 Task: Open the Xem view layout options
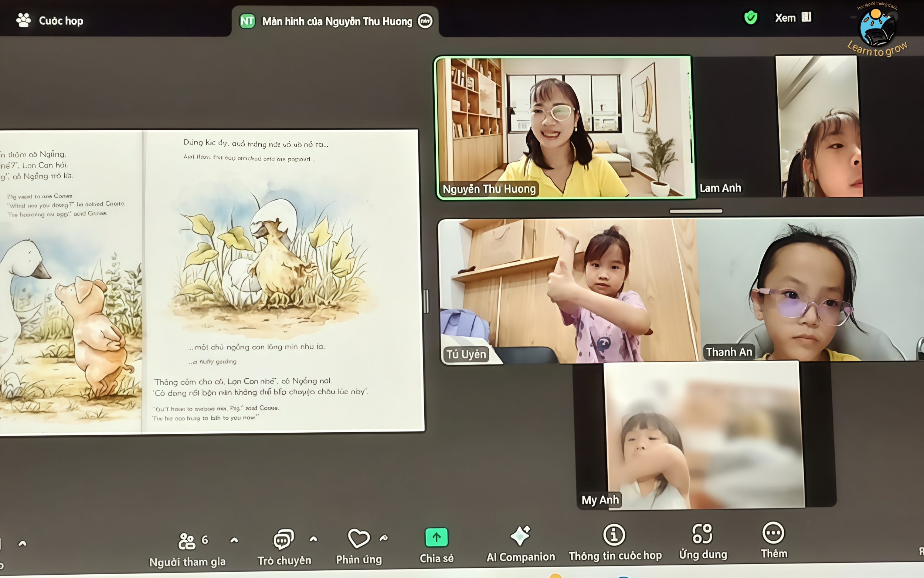click(x=793, y=18)
